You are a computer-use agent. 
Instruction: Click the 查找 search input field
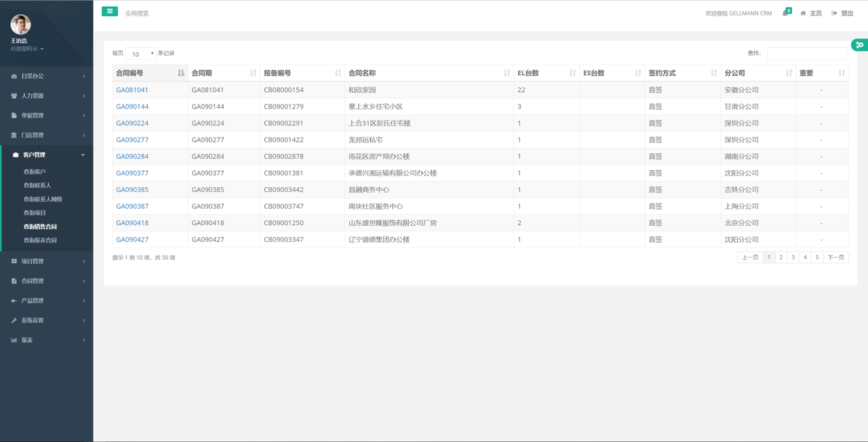point(806,54)
